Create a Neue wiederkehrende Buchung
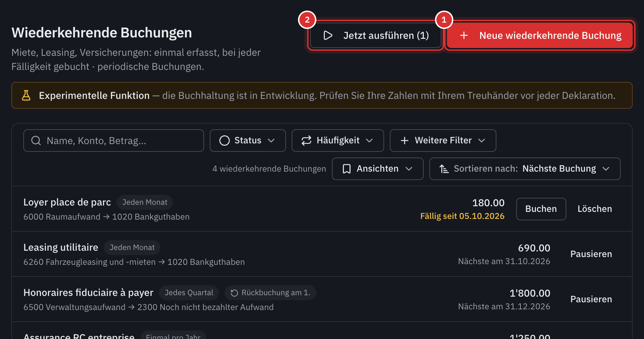The width and height of the screenshot is (644, 339). tap(540, 35)
